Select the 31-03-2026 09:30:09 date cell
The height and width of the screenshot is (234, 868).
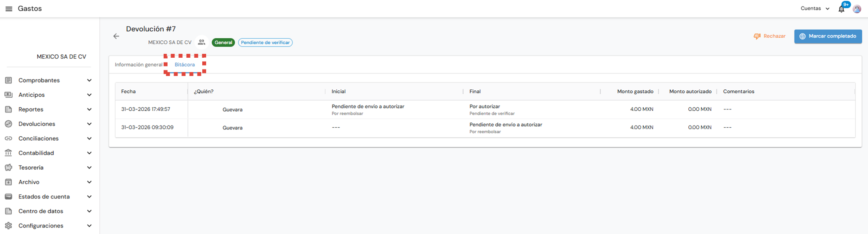click(147, 128)
